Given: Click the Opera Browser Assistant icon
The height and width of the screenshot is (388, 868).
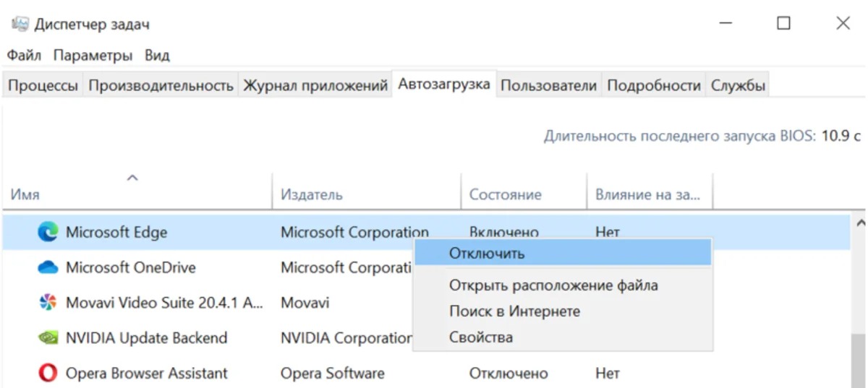Looking at the screenshot, I should click(48, 374).
